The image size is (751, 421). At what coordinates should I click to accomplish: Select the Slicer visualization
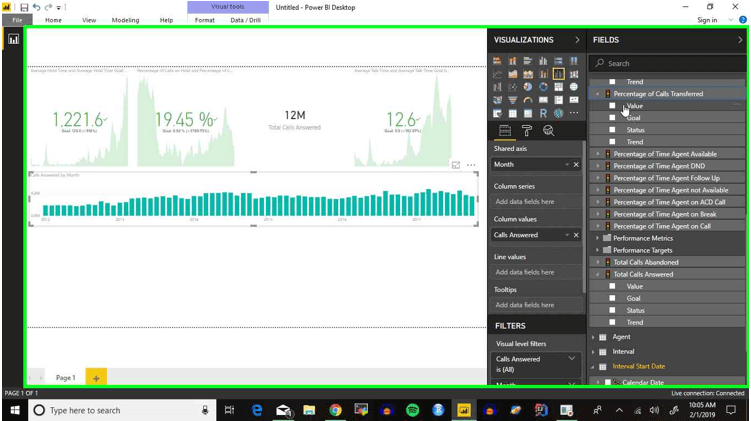[x=497, y=114]
